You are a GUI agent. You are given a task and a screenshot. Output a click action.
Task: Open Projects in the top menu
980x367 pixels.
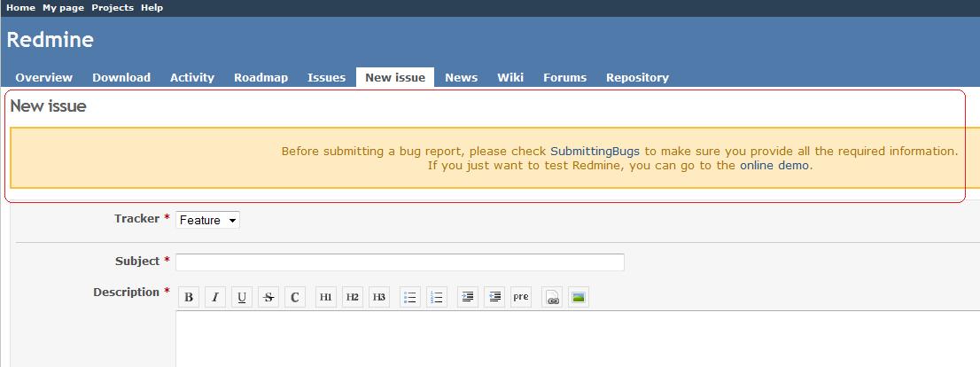point(113,8)
